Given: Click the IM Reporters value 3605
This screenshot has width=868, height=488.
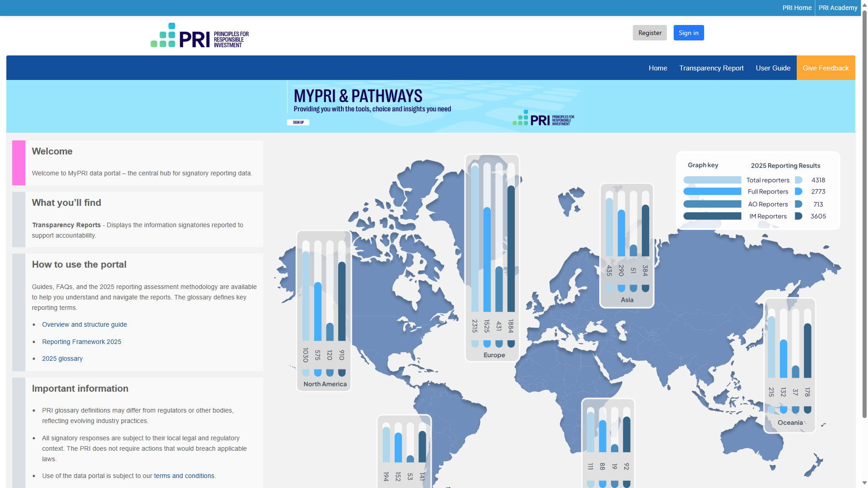Looking at the screenshot, I should click(x=819, y=216).
